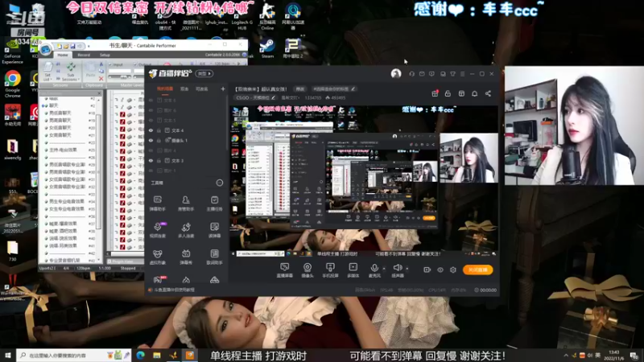Select the second scene tab in 直播伴侣
Viewport: 644px width, 362px height.
(184, 88)
